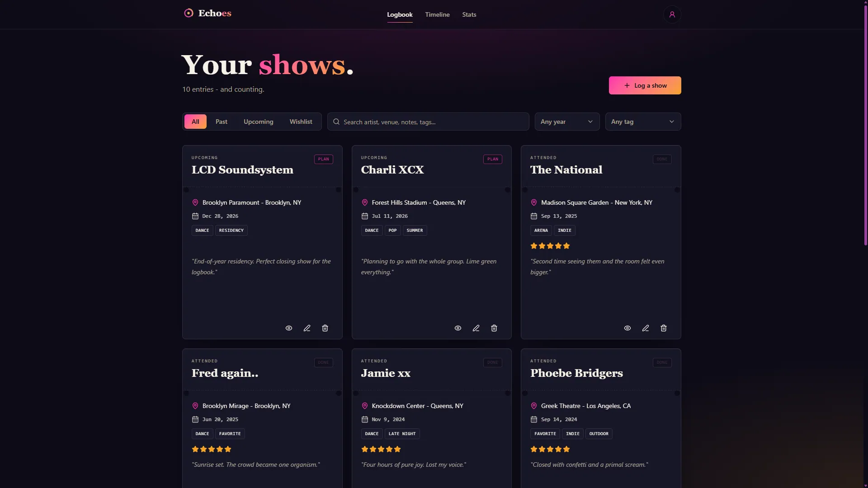Viewport: 868px width, 488px height.
Task: Click the five-star rating on Fred again..
Action: click(211, 449)
